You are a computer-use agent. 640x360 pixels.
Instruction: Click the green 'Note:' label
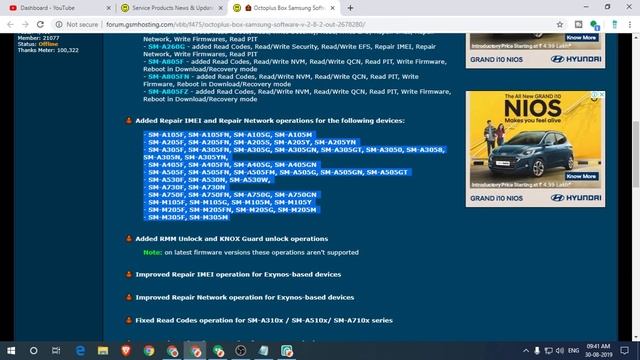(x=152, y=253)
